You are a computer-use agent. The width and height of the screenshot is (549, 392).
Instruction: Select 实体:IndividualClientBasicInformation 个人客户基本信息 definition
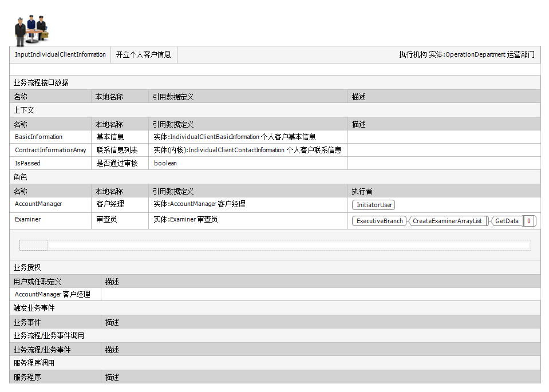coord(248,137)
